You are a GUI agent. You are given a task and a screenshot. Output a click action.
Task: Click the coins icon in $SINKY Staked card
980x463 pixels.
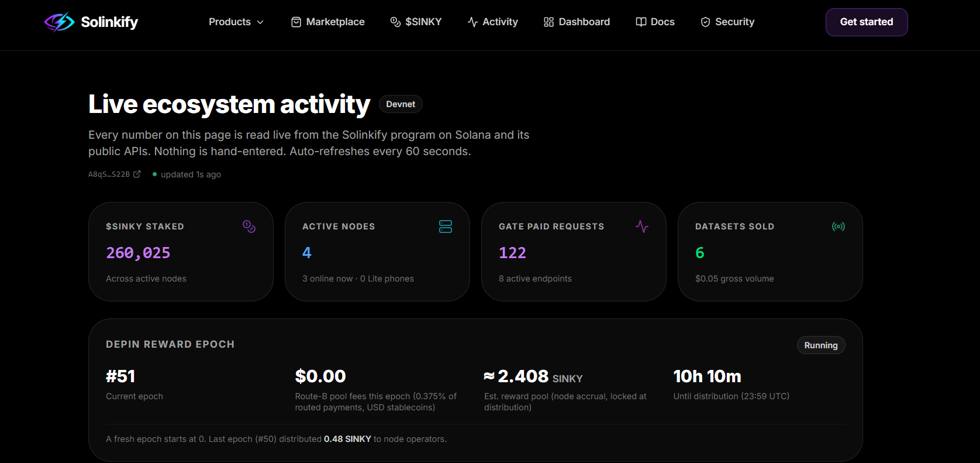pyautogui.click(x=249, y=227)
